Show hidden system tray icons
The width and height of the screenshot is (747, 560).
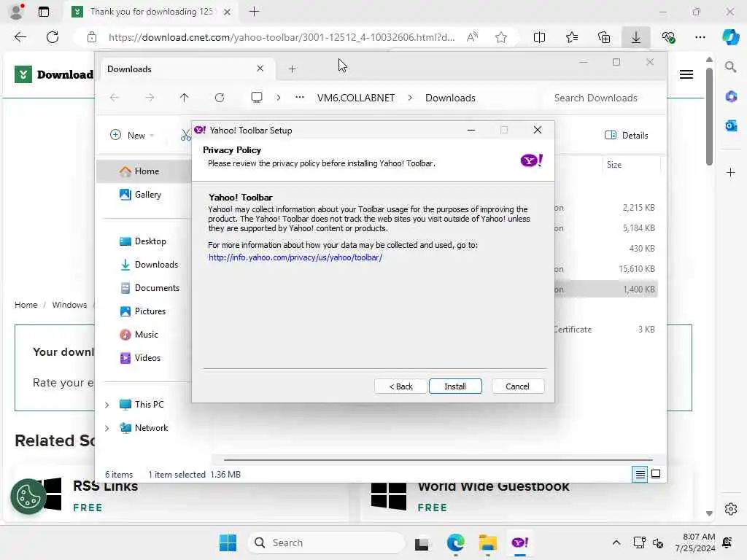tap(616, 542)
